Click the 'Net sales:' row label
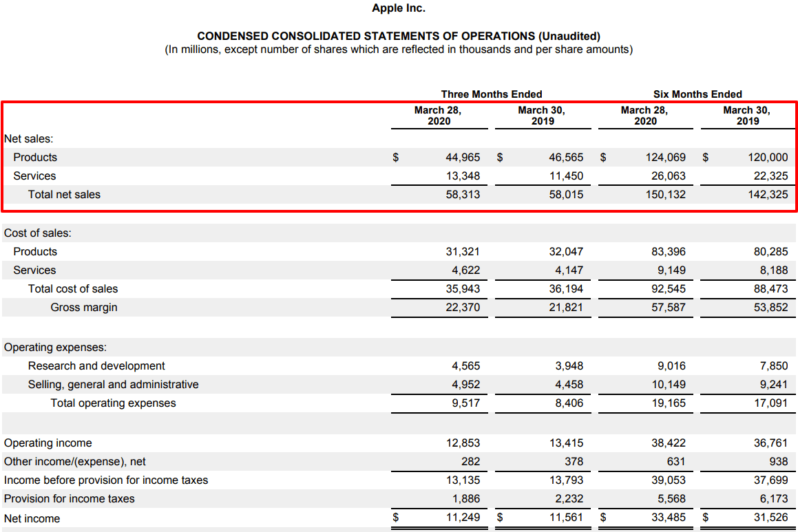This screenshot has height=532, width=798. [x=28, y=139]
